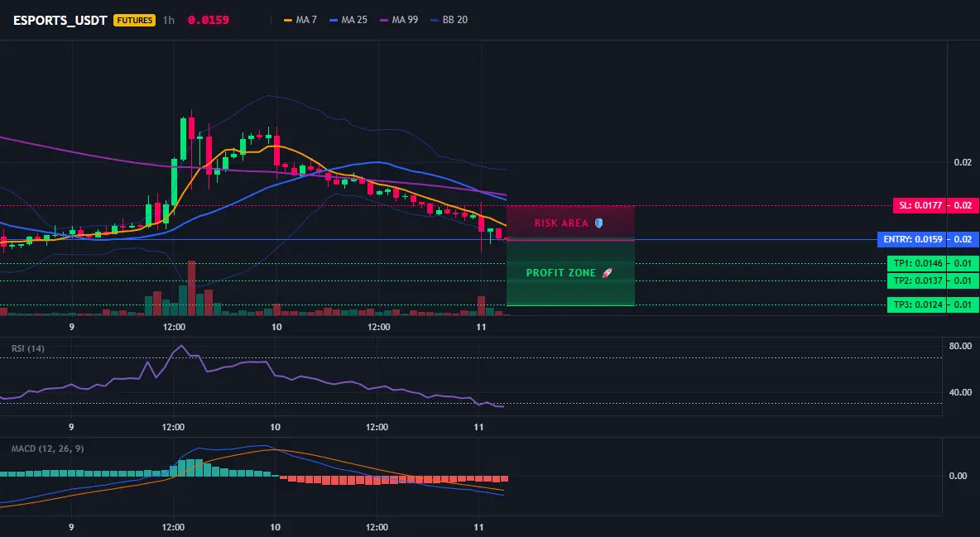Click the 80.00 RSI axis value
The height and width of the screenshot is (537, 980).
click(x=960, y=346)
